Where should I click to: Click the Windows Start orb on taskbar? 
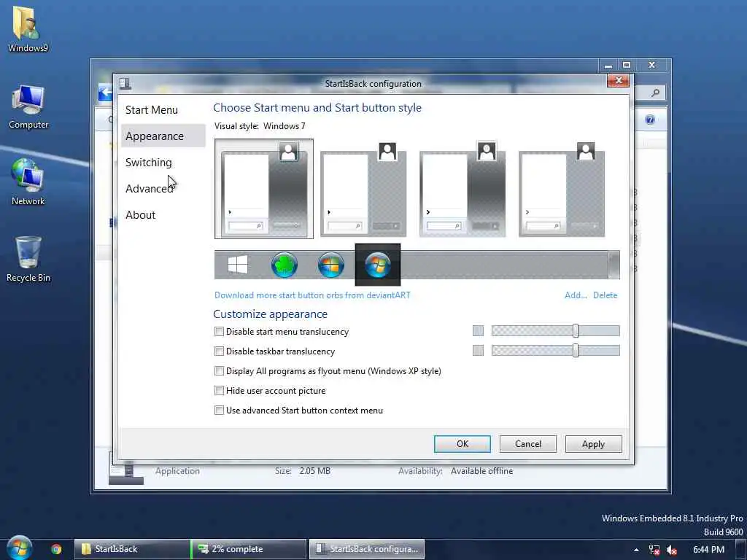(19, 548)
